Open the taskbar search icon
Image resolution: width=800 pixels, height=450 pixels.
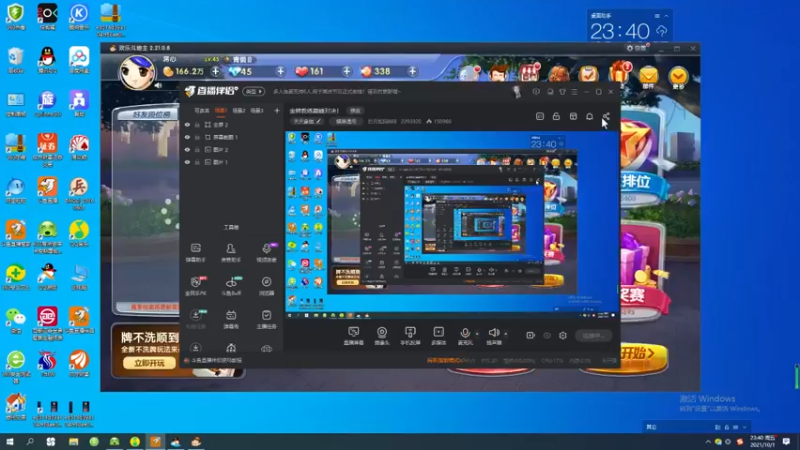pos(30,442)
